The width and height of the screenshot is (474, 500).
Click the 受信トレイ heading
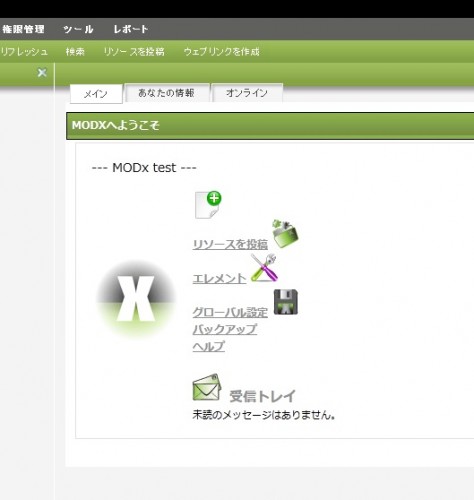pos(262,396)
